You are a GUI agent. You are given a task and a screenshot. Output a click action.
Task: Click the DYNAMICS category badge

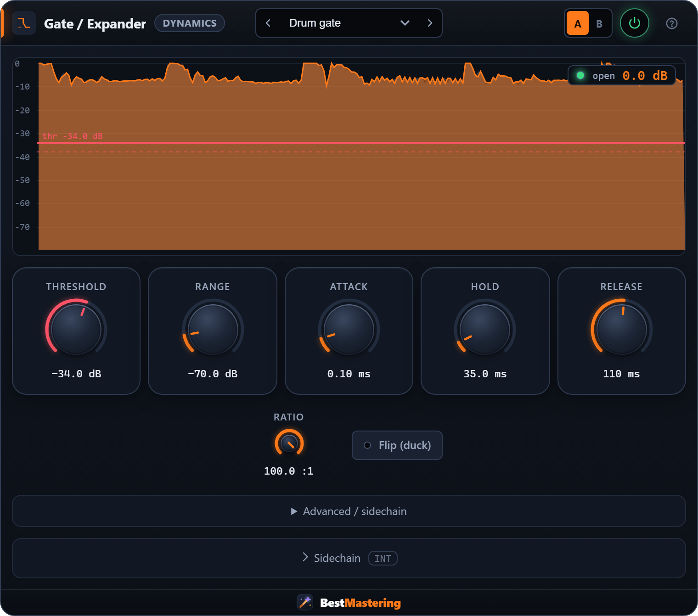(x=190, y=23)
